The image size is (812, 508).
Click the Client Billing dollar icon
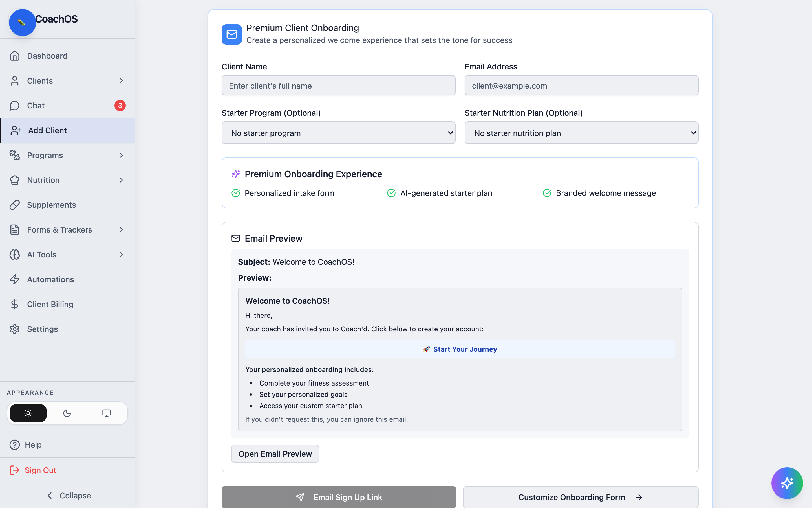pos(14,305)
